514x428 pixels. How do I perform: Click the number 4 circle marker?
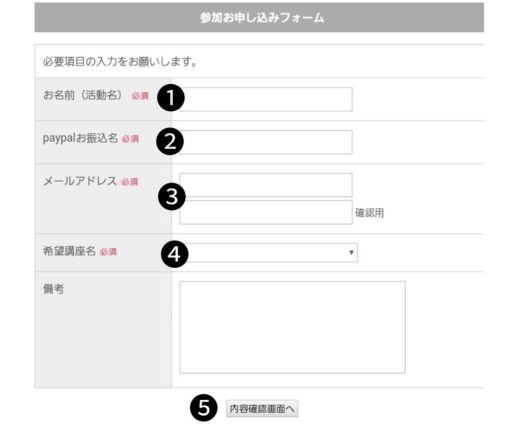[x=175, y=254]
